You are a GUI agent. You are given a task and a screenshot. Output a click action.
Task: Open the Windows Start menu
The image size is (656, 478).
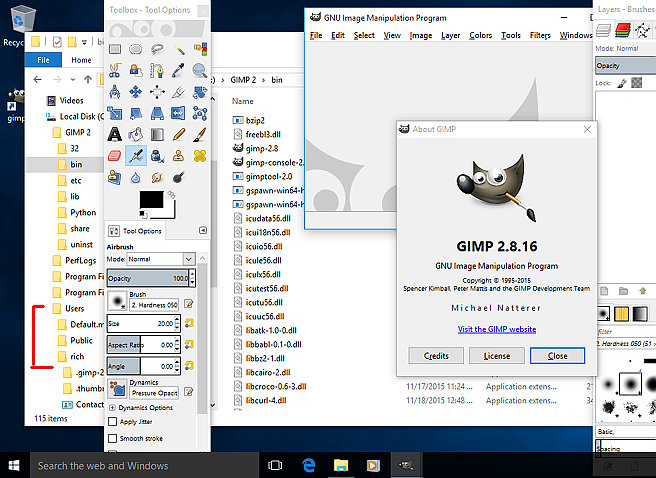(x=14, y=465)
